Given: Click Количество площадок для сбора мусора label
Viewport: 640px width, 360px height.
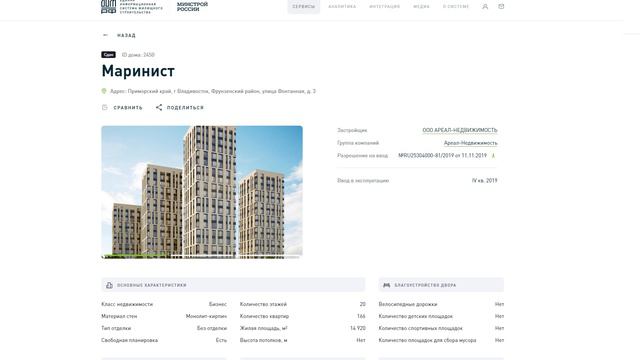Looking at the screenshot, I should (x=427, y=340).
